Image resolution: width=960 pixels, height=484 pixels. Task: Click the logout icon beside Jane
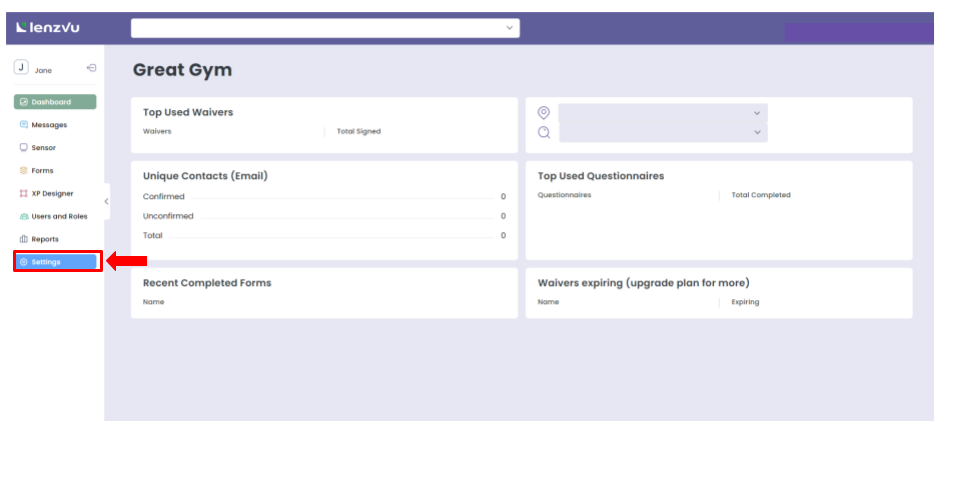(91, 68)
